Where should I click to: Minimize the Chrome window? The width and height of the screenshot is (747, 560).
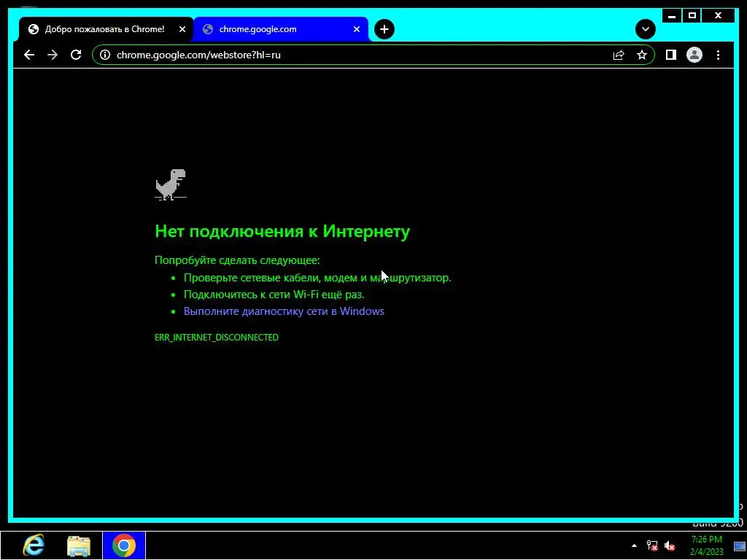(x=672, y=16)
